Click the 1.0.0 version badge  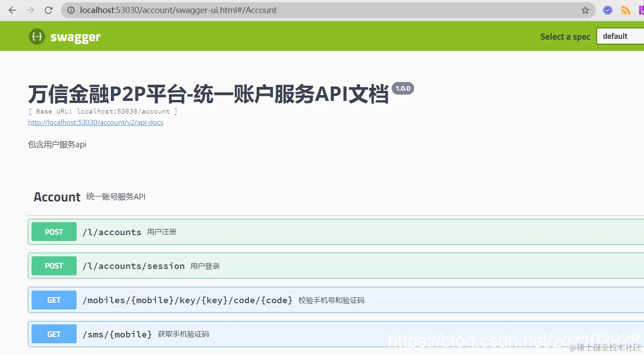(x=403, y=88)
